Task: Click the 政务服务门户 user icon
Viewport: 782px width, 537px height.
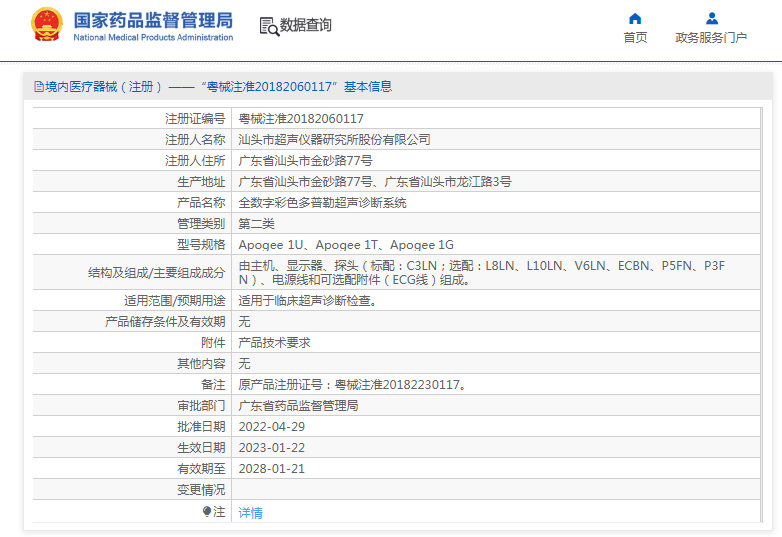Action: [712, 18]
